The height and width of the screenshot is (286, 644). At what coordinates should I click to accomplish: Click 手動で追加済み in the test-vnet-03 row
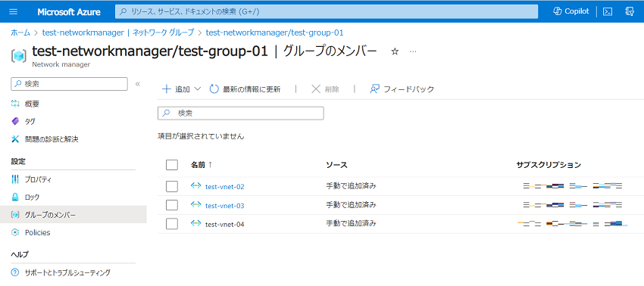[x=351, y=205]
